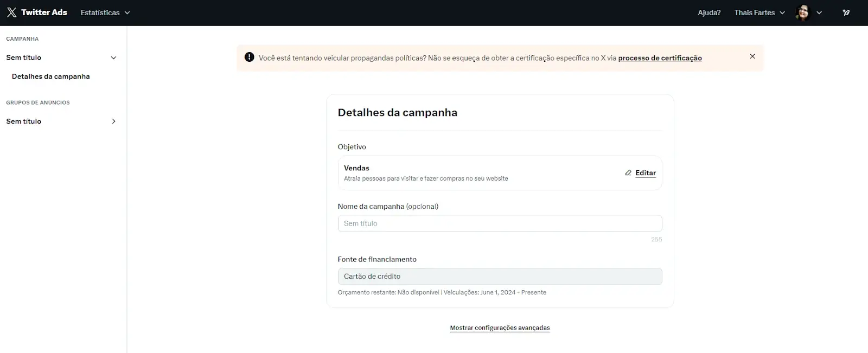The height and width of the screenshot is (353, 868).
Task: Click the Vendas objective card
Action: [500, 173]
